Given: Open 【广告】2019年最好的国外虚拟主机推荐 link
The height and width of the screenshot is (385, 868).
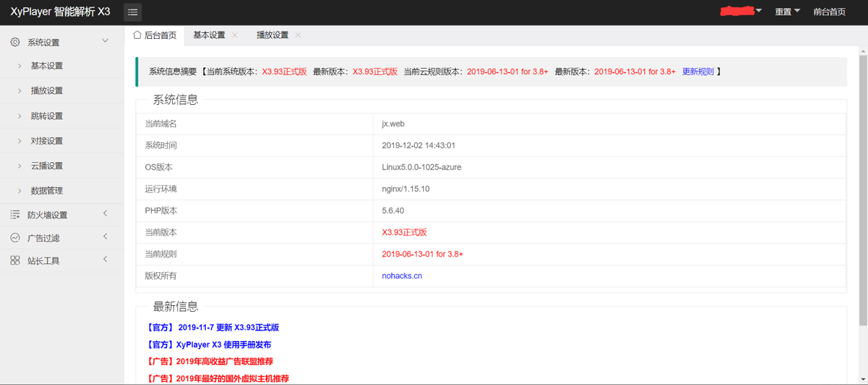Looking at the screenshot, I should (x=218, y=378).
